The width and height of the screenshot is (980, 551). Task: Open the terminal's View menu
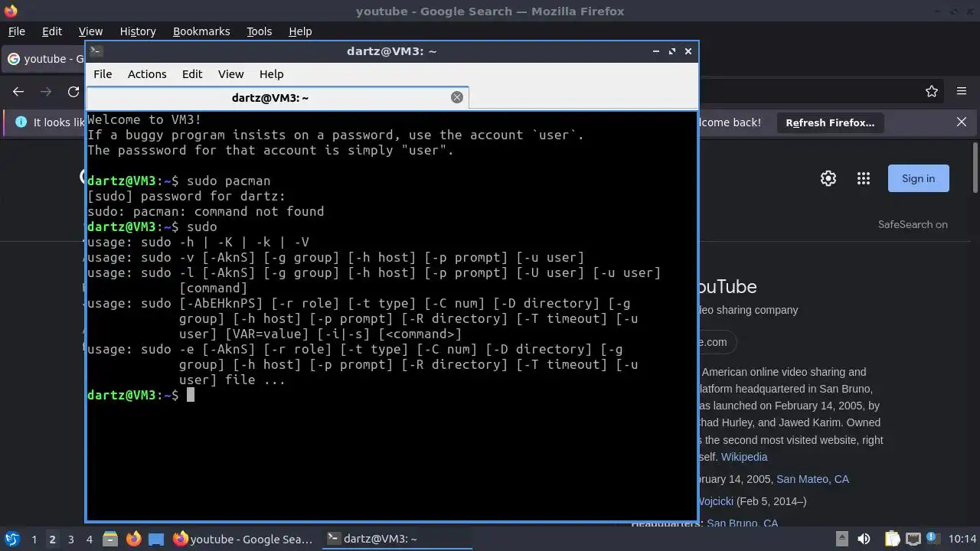coord(230,74)
